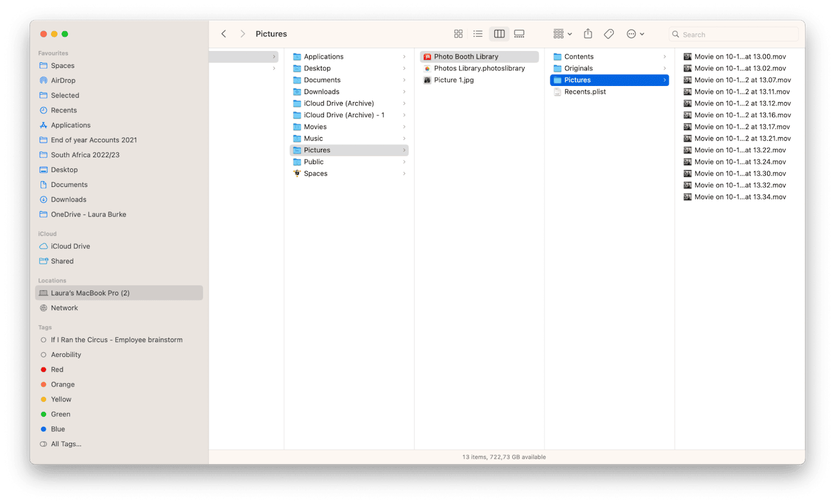Select Network under Locations
Viewport: 835px width, 504px height.
(x=65, y=308)
